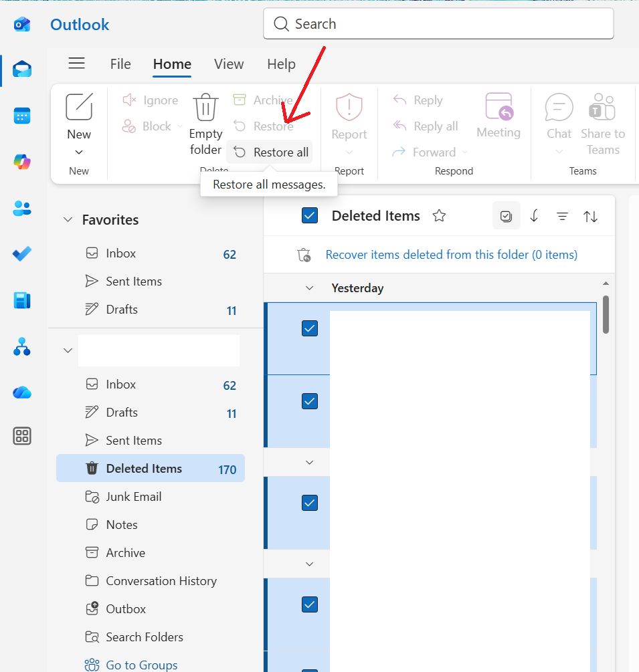Open the Help tab

(281, 64)
